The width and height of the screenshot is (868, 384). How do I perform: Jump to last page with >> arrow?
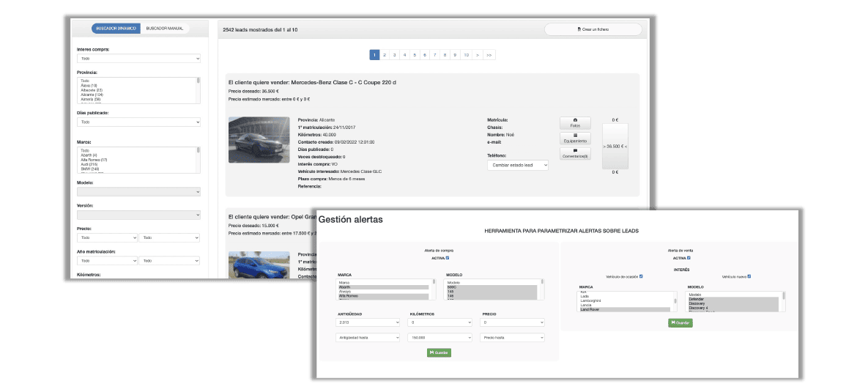[x=489, y=55]
